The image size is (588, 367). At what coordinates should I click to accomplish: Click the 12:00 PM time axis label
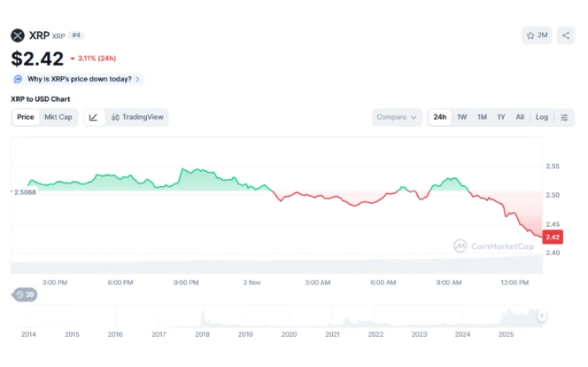514,283
